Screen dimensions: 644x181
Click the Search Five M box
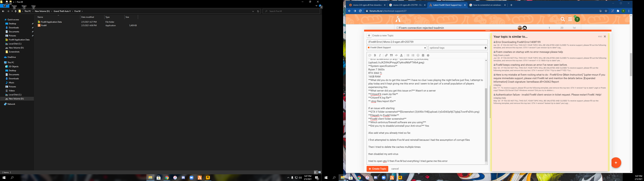tap(291, 11)
